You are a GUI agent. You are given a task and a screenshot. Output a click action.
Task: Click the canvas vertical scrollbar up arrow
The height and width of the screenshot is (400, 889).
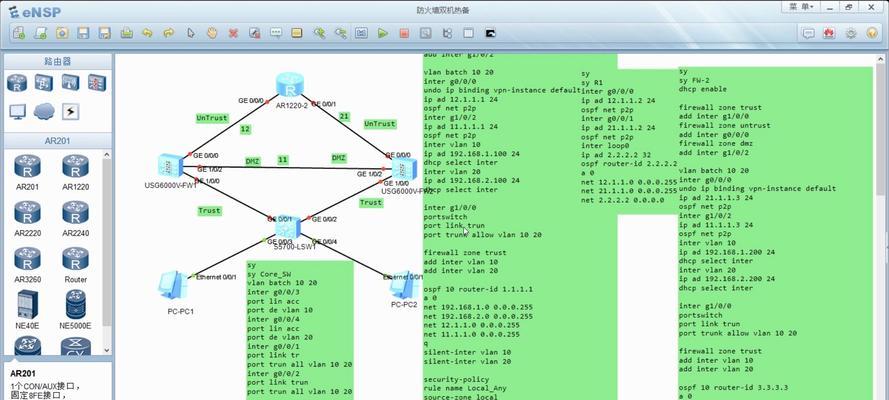point(880,59)
